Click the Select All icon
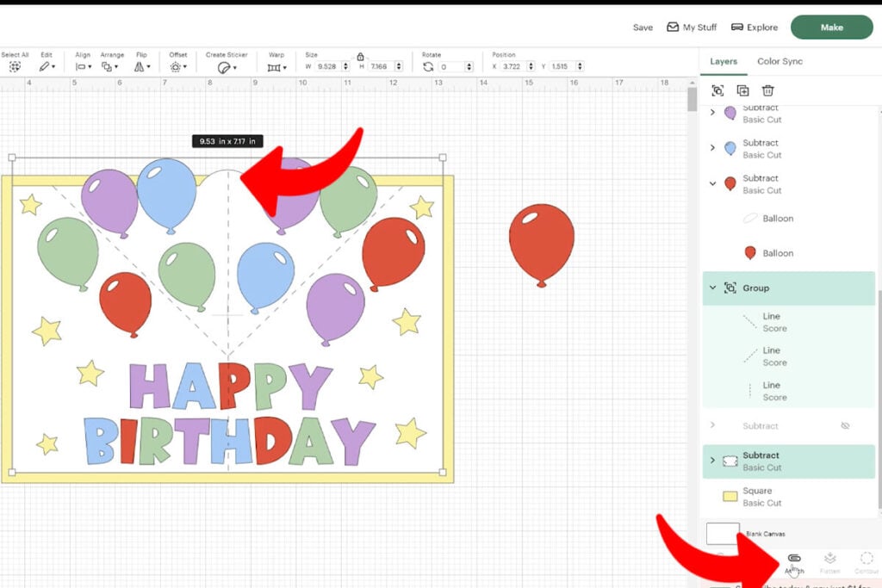This screenshot has width=882, height=588. point(15,65)
